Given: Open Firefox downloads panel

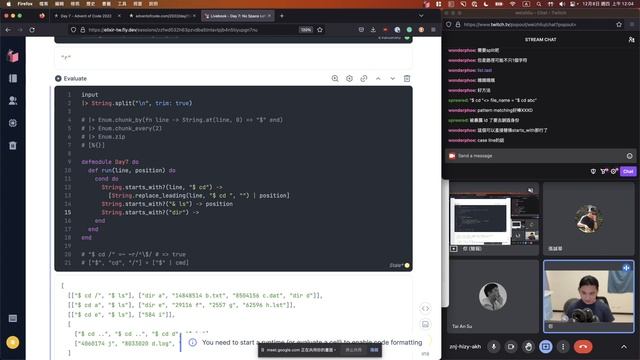Looking at the screenshot, I should pos(373,30).
